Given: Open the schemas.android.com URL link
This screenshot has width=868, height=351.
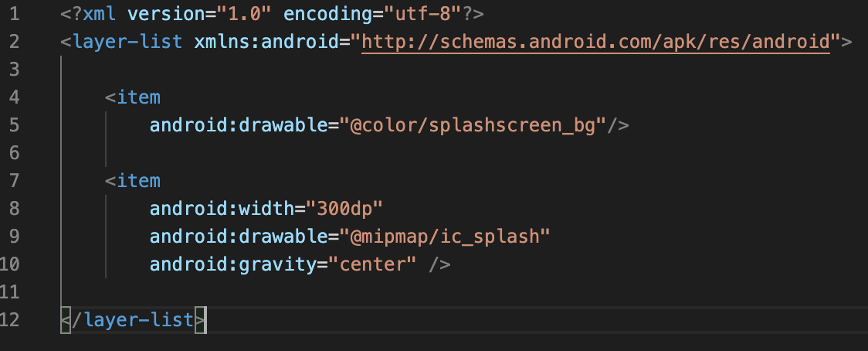Looking at the screenshot, I should tap(595, 43).
